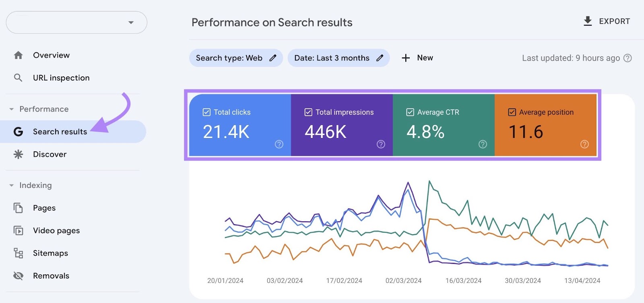Click the chart at 02/03/2024 date label
644x303 pixels.
[x=403, y=280]
